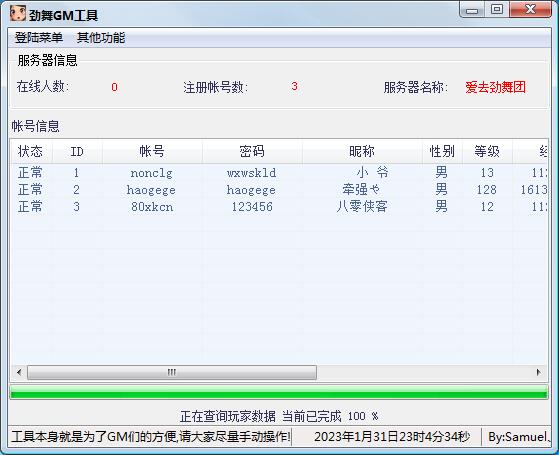This screenshot has height=455, width=559.
Task: Sort by the 性别 column header
Action: (x=442, y=152)
